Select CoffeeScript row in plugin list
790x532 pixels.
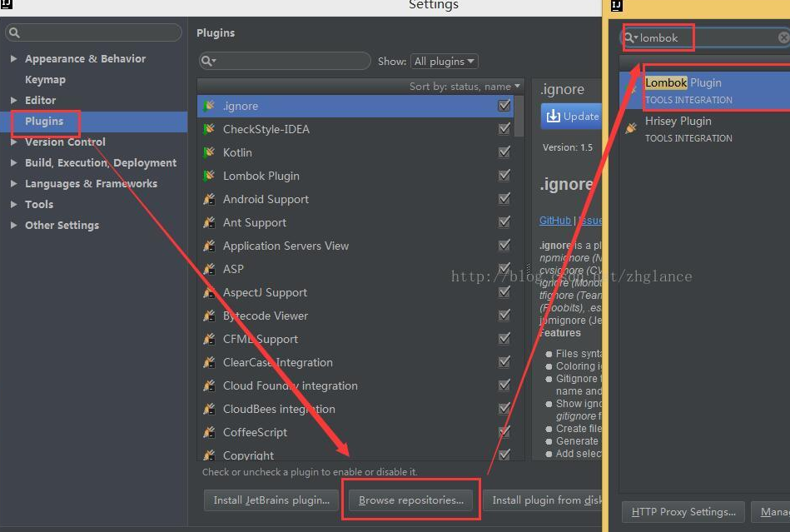355,432
